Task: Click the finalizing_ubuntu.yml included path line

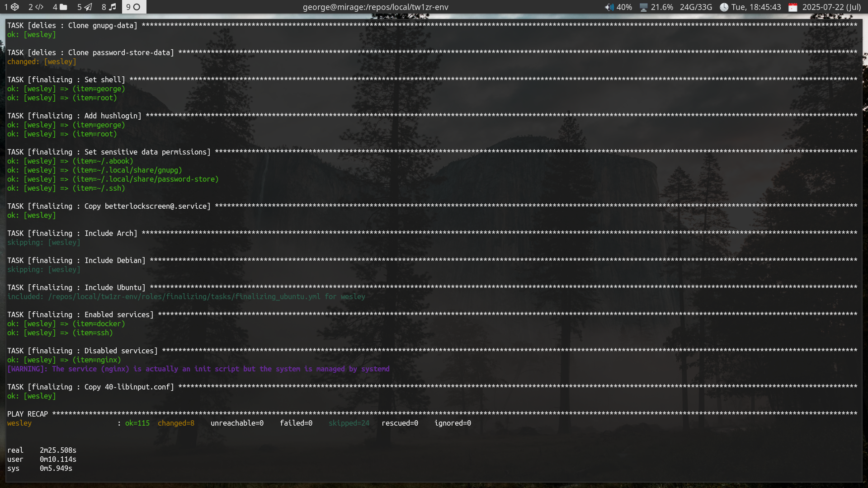Action: [x=186, y=297]
